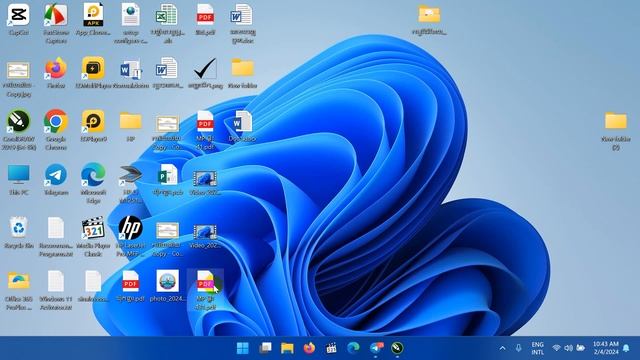Screen dimensions: 640x360
Task: Open Task View on the taskbar
Action: (265, 348)
